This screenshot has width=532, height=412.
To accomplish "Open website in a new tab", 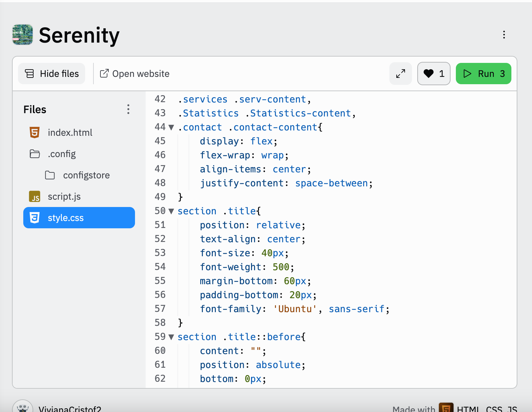I will pos(135,74).
